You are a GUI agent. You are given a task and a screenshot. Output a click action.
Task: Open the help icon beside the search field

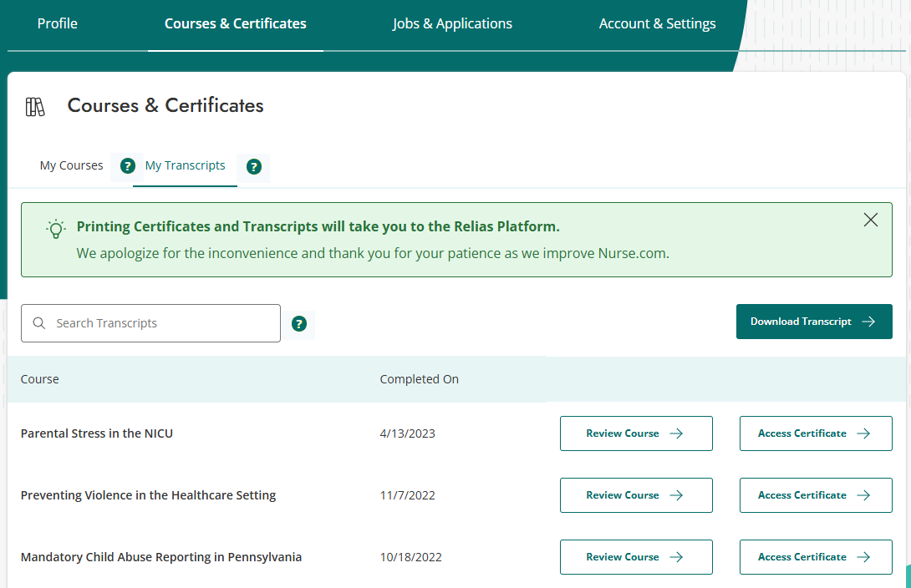[x=298, y=324]
